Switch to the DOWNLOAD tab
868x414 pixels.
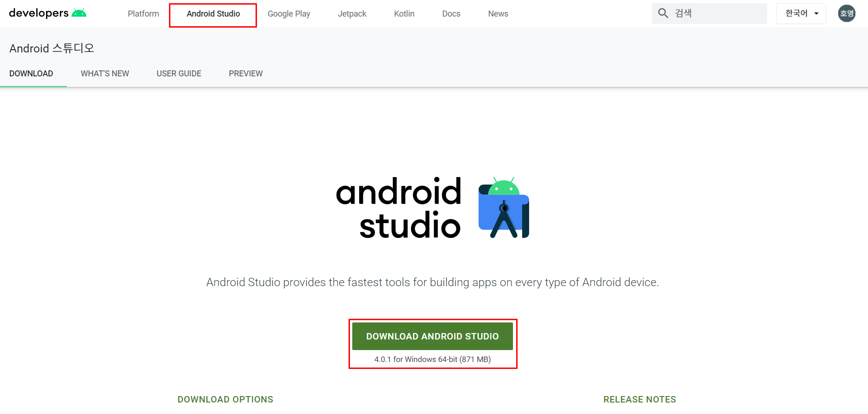(x=31, y=74)
